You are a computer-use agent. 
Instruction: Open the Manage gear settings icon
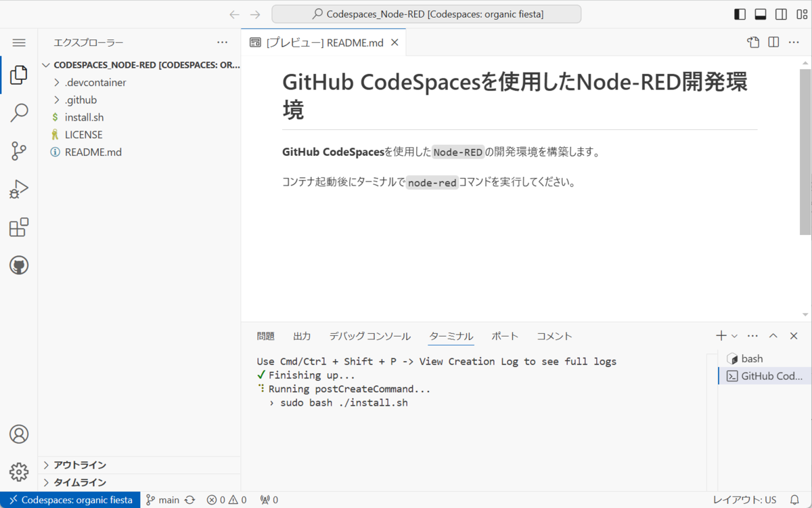[19, 472]
